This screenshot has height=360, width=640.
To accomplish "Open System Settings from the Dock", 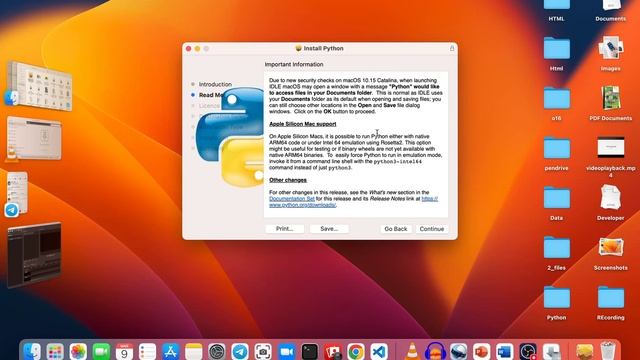I will tap(217, 351).
